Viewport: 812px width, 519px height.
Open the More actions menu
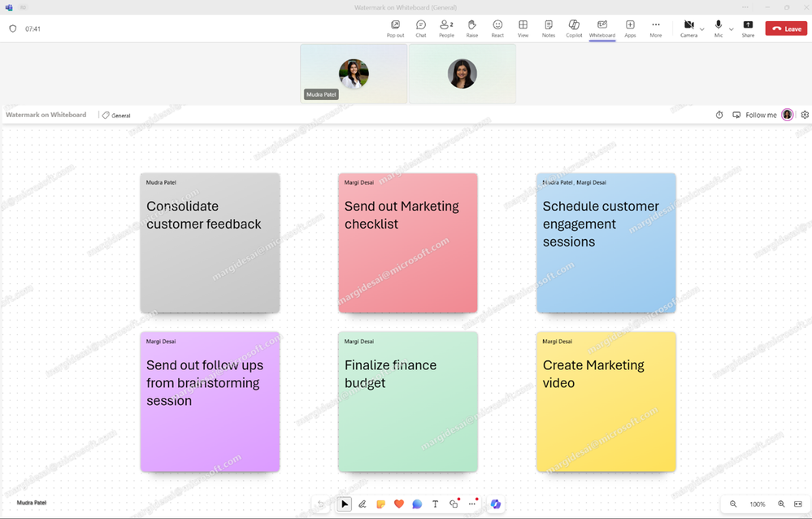click(656, 28)
